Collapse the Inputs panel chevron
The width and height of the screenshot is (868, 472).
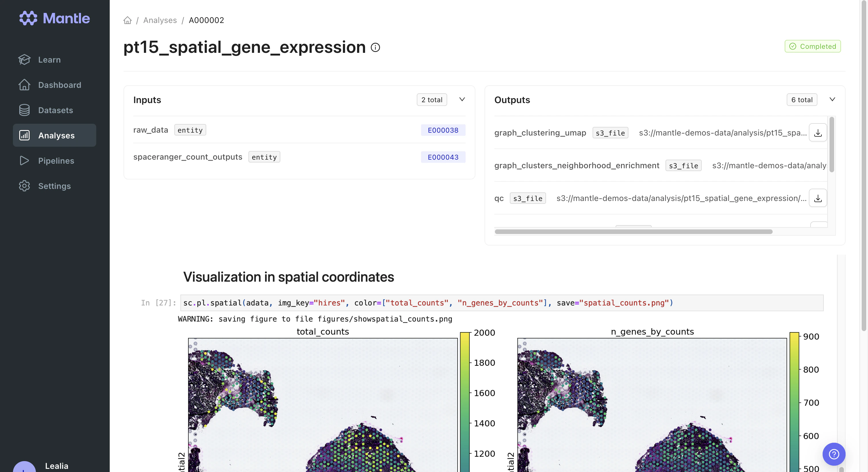[462, 99]
